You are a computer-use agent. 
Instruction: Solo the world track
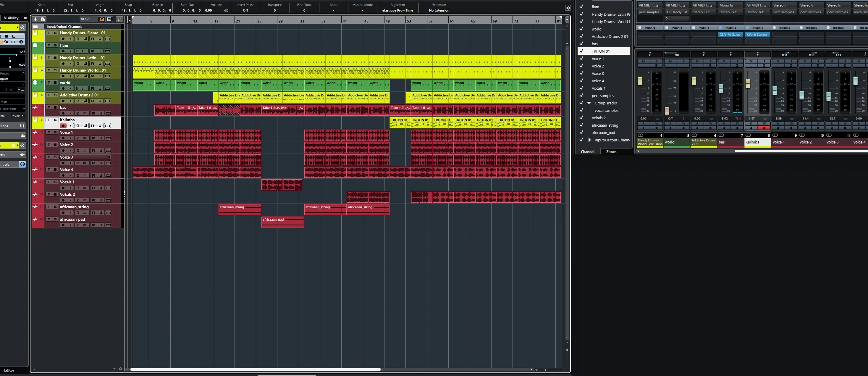tap(55, 83)
